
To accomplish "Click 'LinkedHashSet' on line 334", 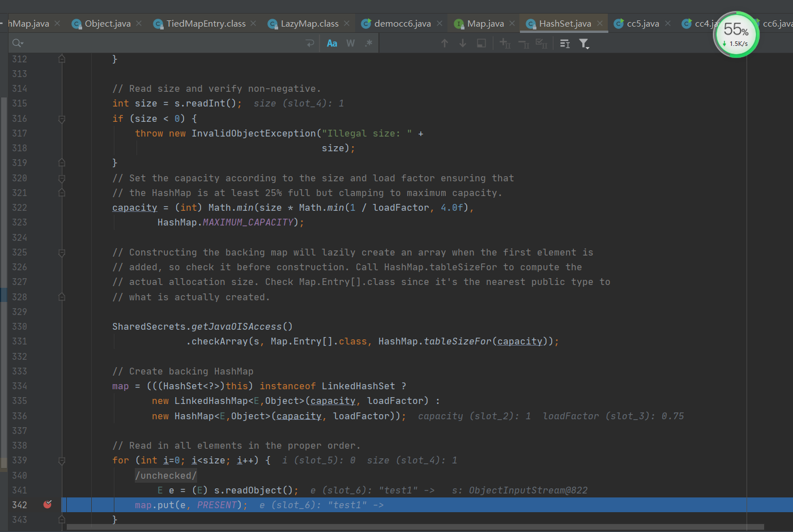I will [x=359, y=386].
